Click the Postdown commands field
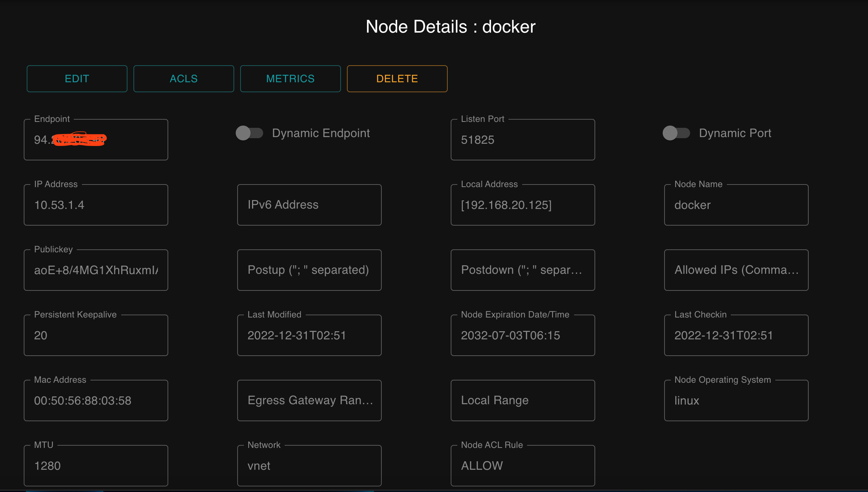 523,270
